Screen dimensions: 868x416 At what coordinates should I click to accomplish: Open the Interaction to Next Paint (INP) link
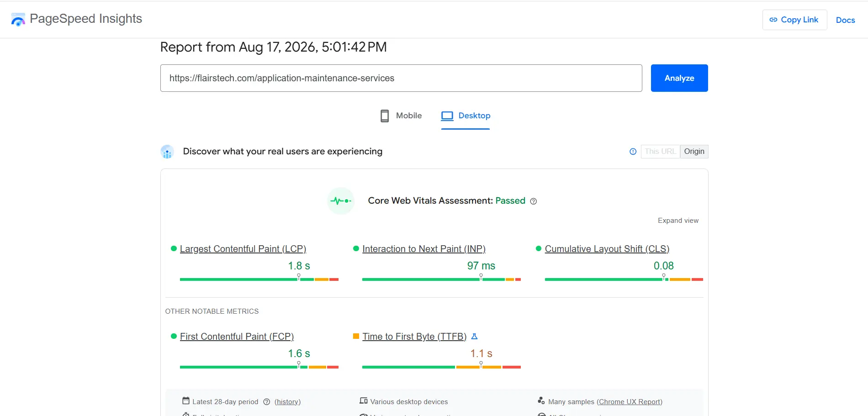(x=424, y=249)
